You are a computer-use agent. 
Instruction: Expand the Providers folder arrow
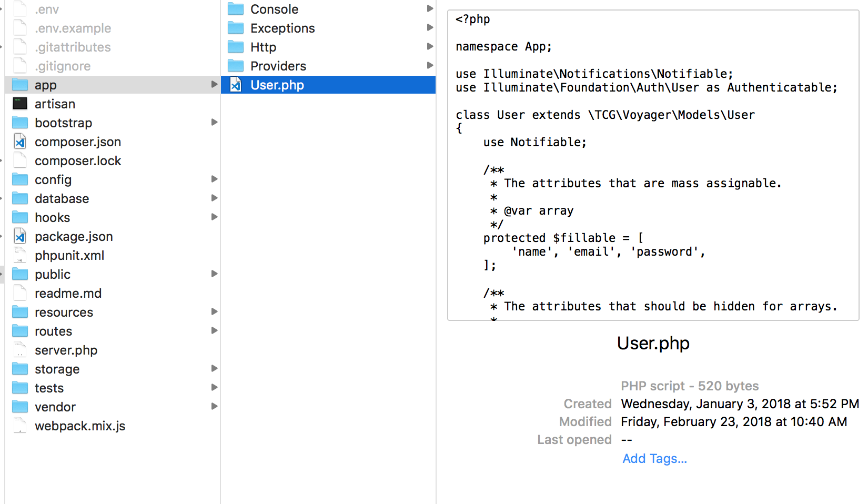click(430, 65)
